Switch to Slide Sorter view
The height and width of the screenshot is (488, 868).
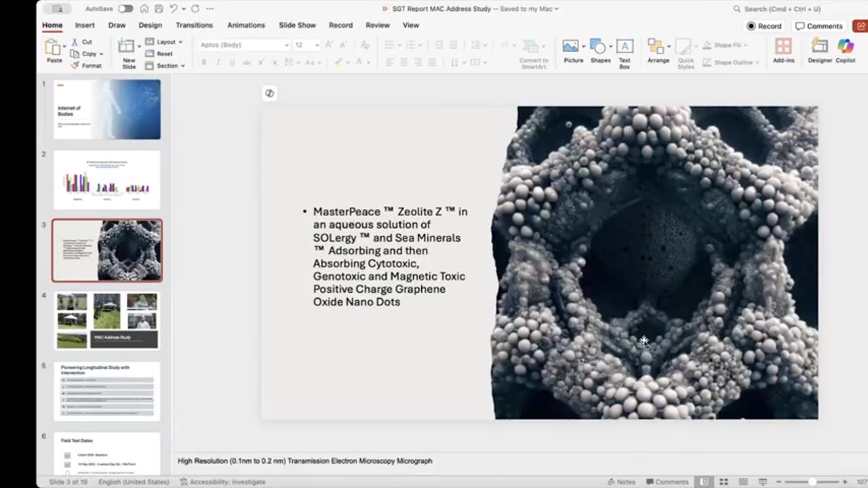(724, 482)
